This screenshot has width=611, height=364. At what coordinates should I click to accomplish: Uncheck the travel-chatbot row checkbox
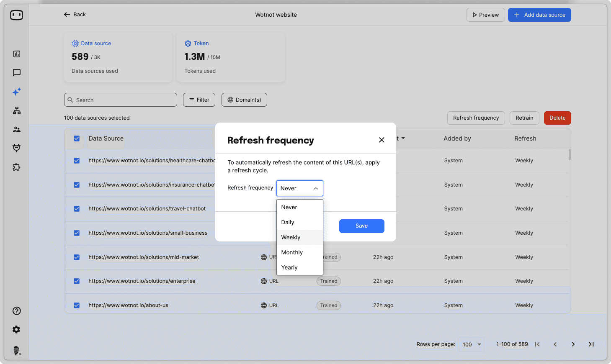77,209
